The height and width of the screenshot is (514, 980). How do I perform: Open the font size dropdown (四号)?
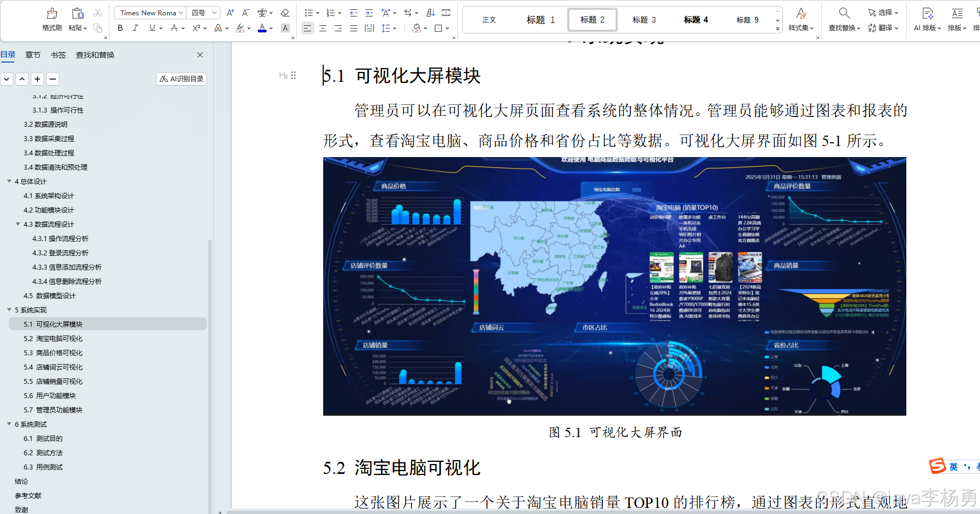point(214,13)
